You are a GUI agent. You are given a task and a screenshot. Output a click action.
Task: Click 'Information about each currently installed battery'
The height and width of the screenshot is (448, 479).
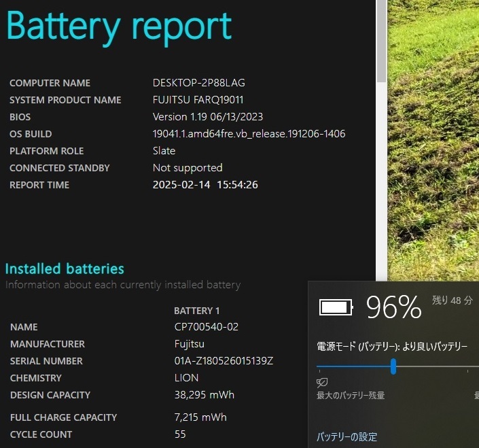tap(123, 285)
